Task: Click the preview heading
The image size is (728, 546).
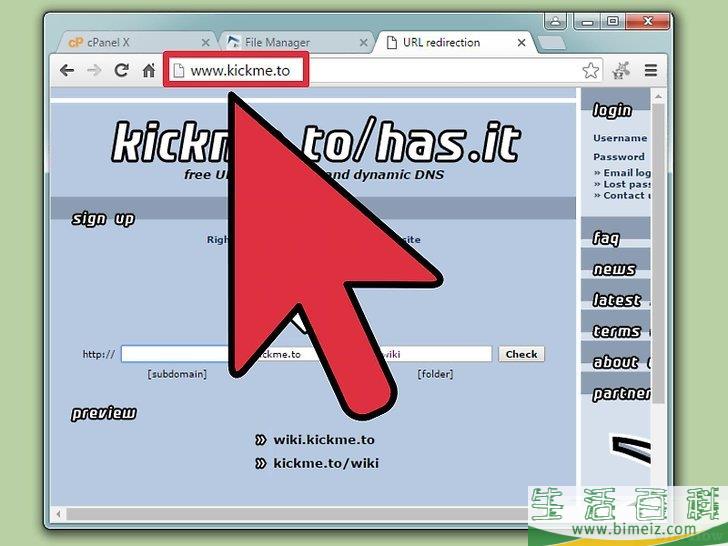Action: [104, 413]
